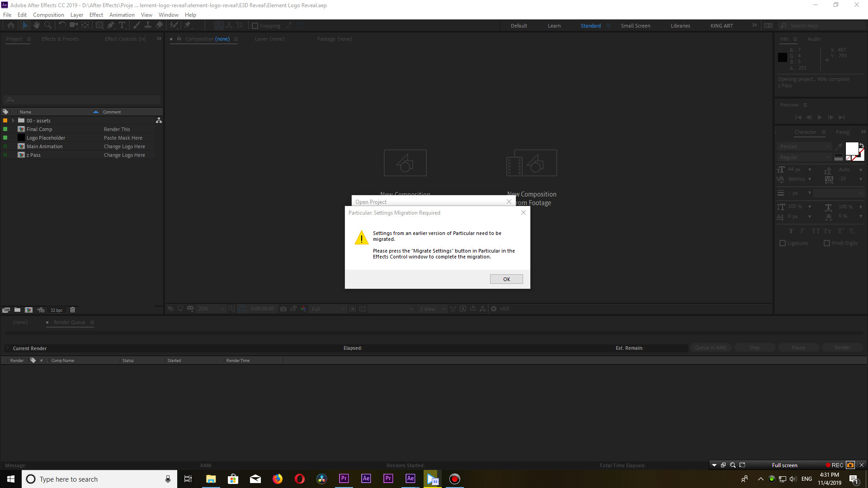Image resolution: width=868 pixels, height=488 pixels.
Task: Expand the 00-assets folder
Action: coord(13,120)
